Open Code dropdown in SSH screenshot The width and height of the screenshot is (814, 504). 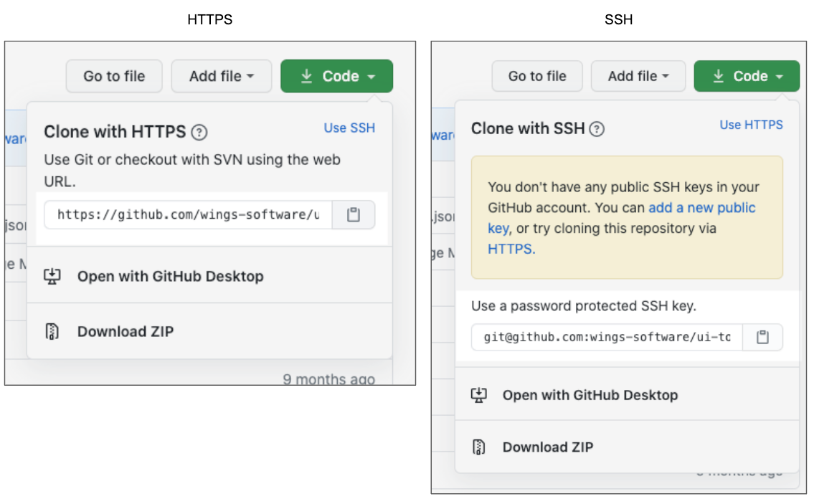747,76
